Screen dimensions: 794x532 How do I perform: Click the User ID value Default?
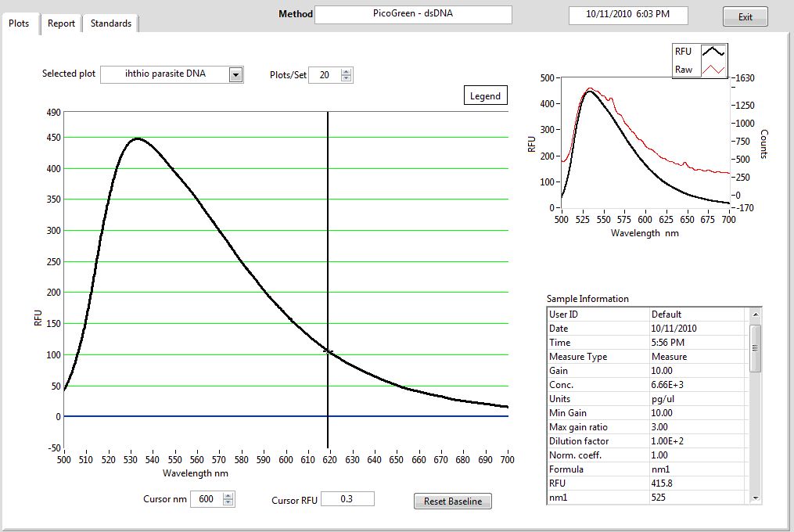[x=666, y=315]
